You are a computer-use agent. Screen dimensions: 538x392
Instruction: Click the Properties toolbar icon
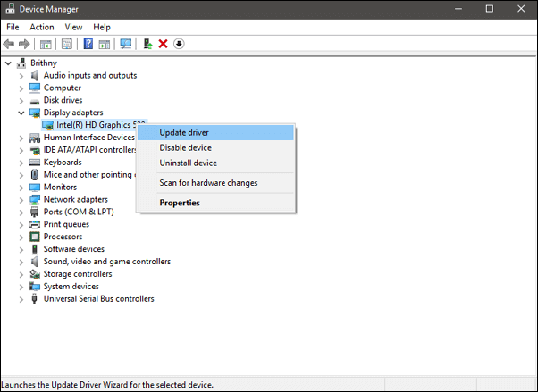coord(66,44)
